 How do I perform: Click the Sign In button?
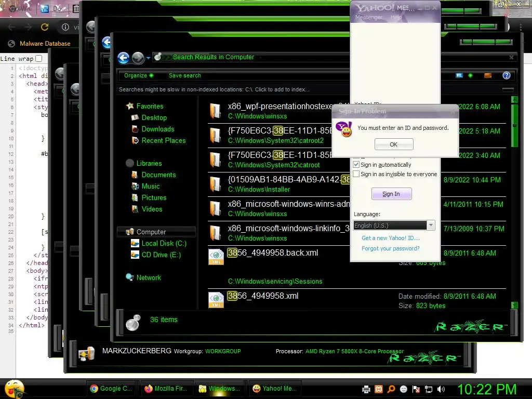pos(392,194)
